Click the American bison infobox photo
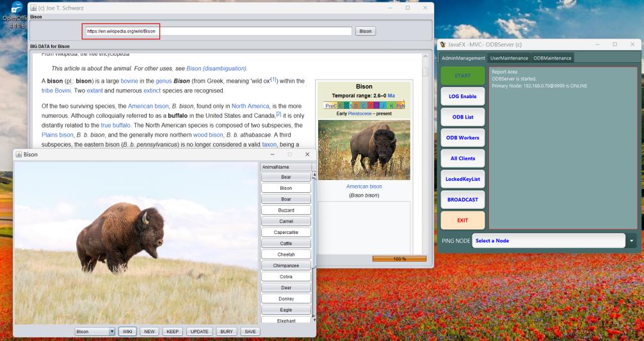Screen dimensions: 644x341 coord(364,149)
